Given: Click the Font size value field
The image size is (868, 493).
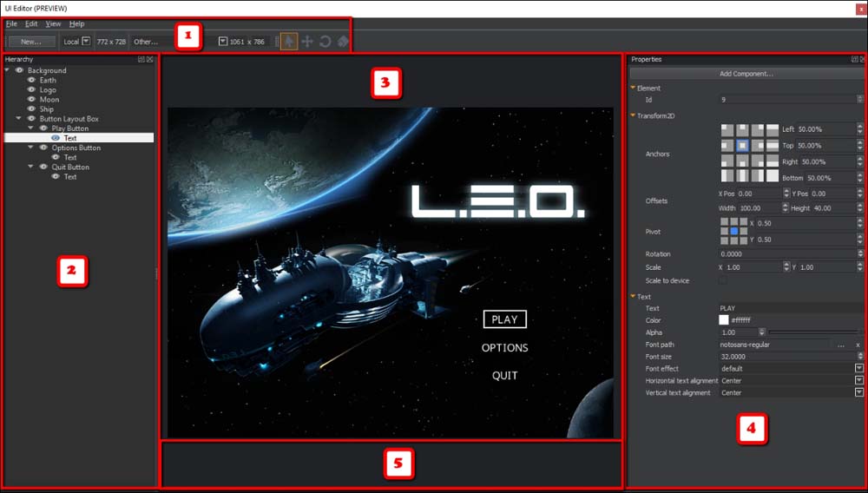Looking at the screenshot, I should 787,357.
